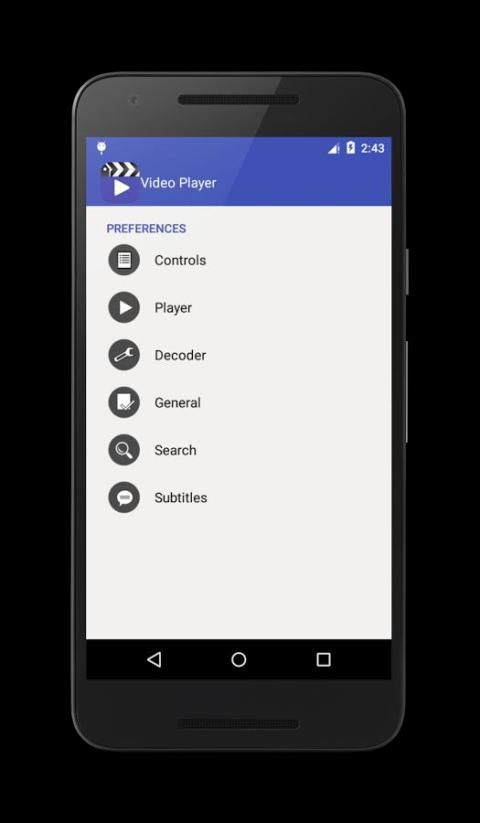
Task: Tap the battery status icon
Action: click(350, 148)
